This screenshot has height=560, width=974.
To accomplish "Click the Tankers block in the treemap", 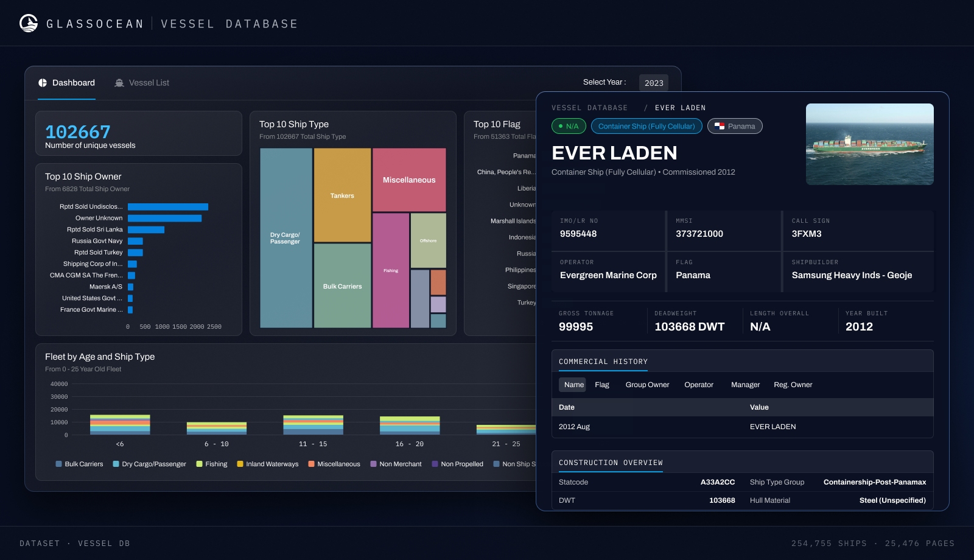I will [x=342, y=195].
